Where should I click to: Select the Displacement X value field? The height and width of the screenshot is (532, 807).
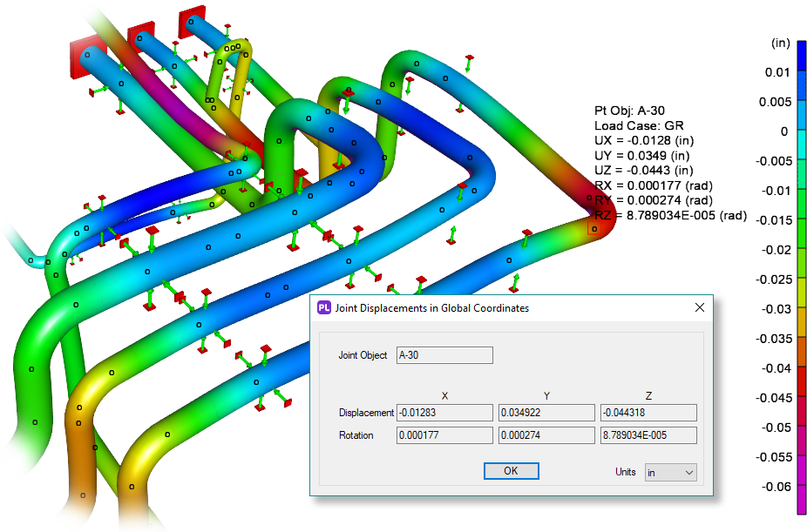pyautogui.click(x=444, y=412)
